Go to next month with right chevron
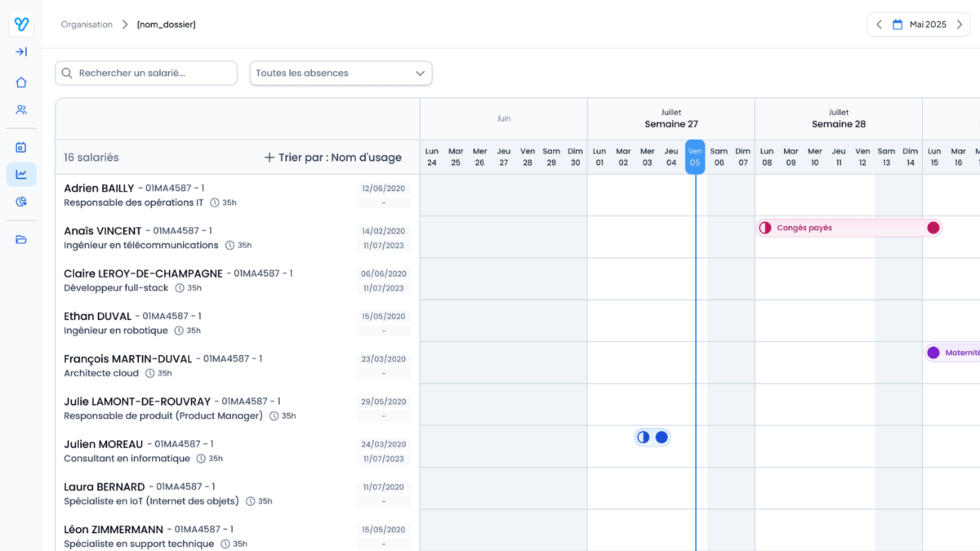This screenshot has width=980, height=551. [960, 24]
